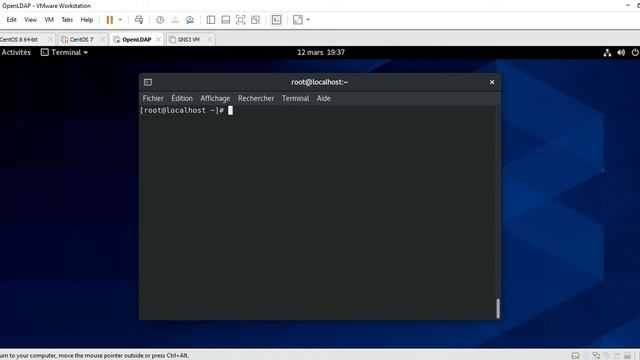Open the VMware Tabs menu

coord(67,20)
